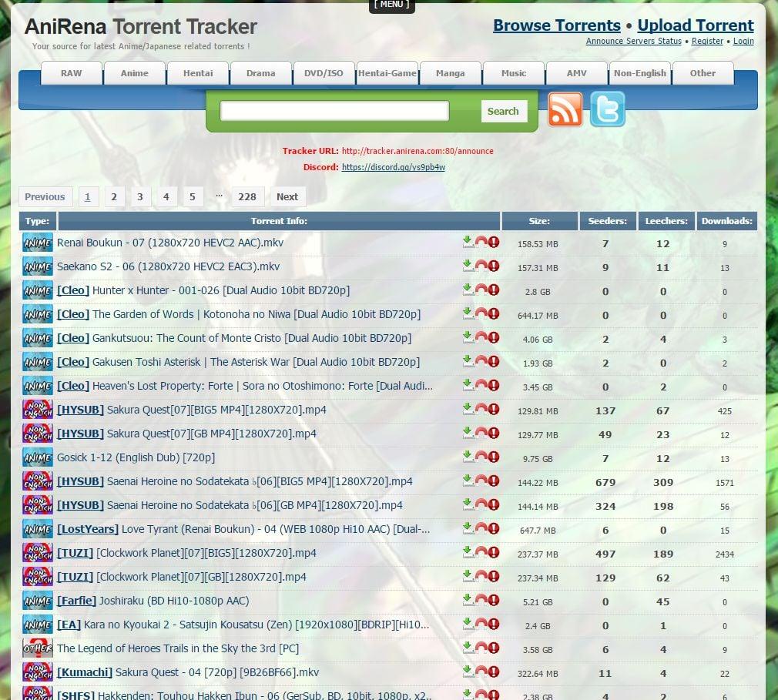Download torrent for Renai Boukun - 07

coord(468,242)
